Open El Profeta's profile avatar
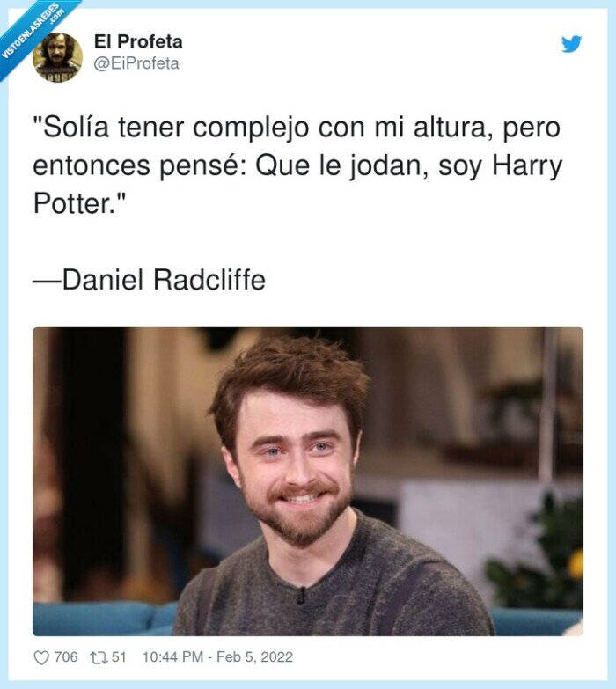 point(57,57)
